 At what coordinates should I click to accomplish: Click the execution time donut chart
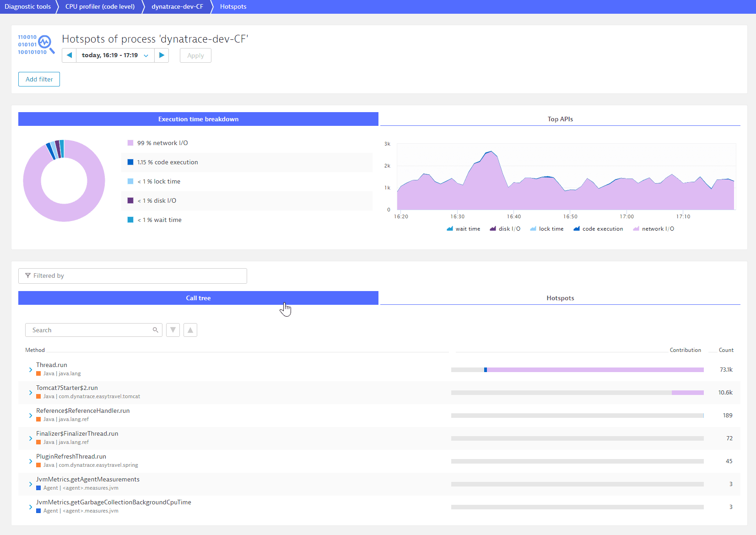click(x=64, y=181)
